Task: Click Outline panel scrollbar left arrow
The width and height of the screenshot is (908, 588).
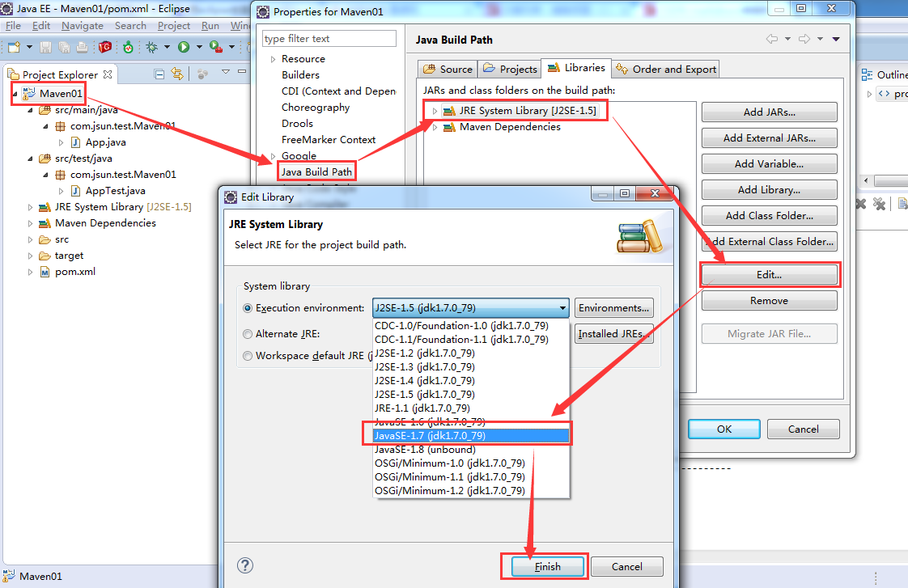Action: (866, 180)
